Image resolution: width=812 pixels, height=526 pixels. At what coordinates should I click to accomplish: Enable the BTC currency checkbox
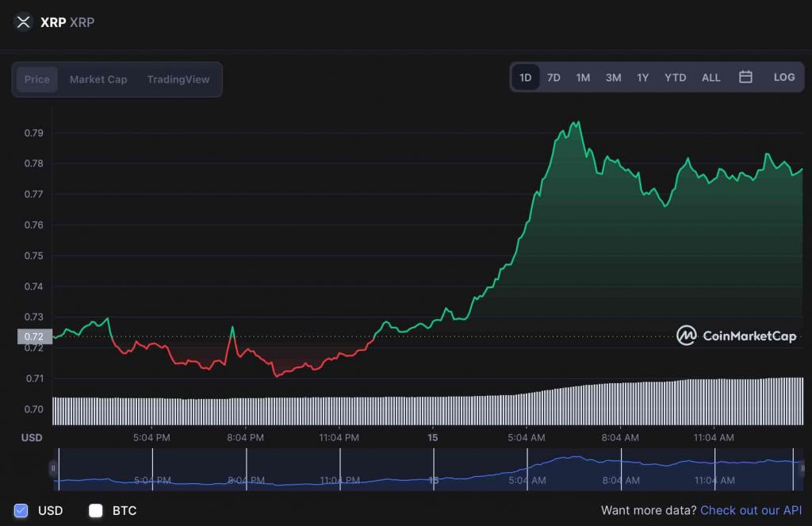96,510
